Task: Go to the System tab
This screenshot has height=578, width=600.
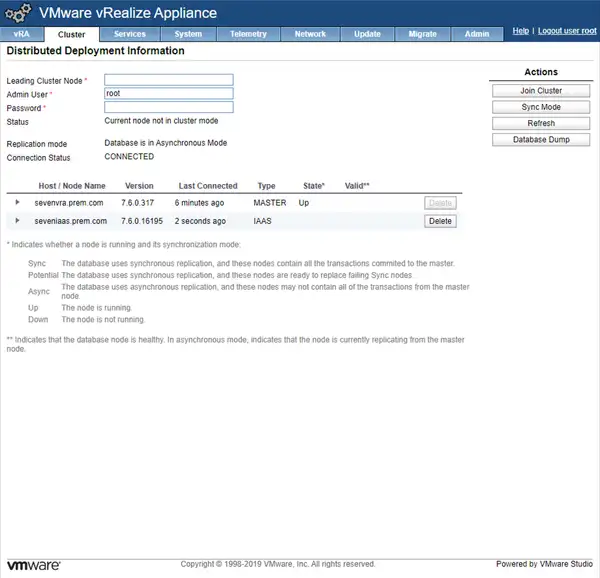Action: pyautogui.click(x=188, y=34)
